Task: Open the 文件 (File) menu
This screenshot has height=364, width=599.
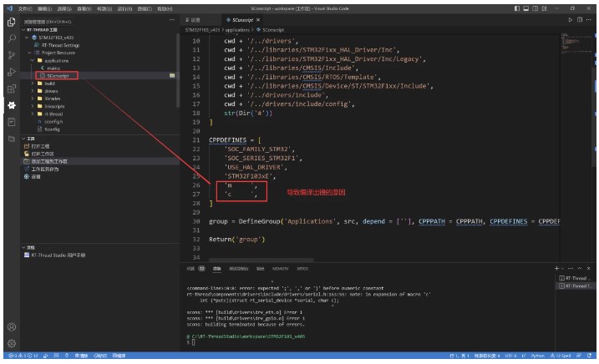Action: (x=25, y=8)
